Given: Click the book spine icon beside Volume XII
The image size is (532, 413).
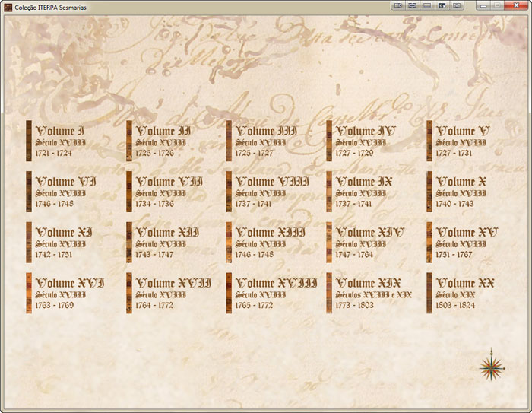Looking at the screenshot, I should point(128,242).
